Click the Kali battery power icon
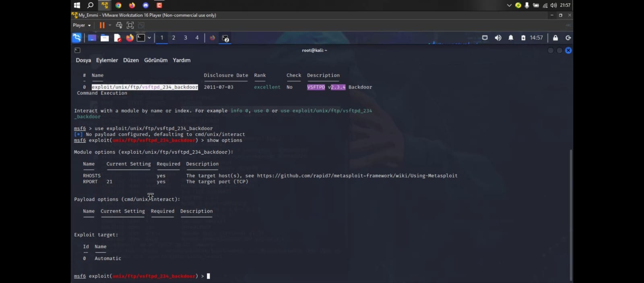Viewport: 644px width, 283px height. [523, 37]
